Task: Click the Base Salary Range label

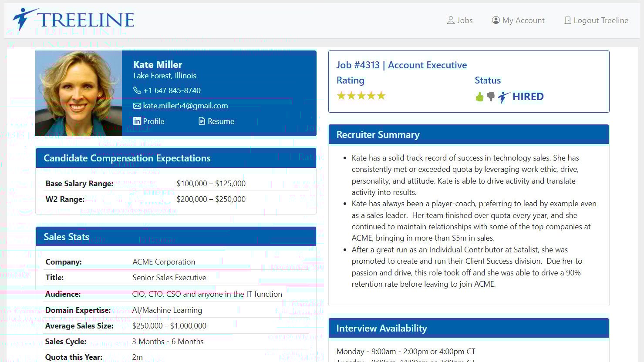Action: (79, 184)
